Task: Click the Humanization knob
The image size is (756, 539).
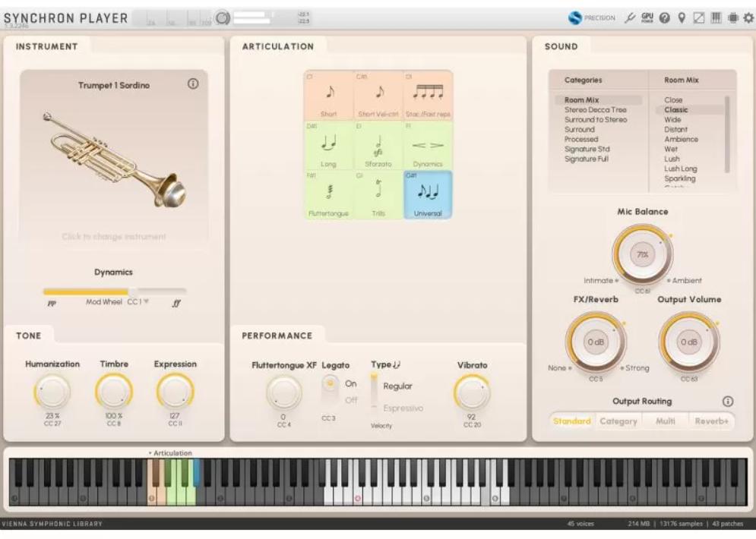Action: pos(52,392)
